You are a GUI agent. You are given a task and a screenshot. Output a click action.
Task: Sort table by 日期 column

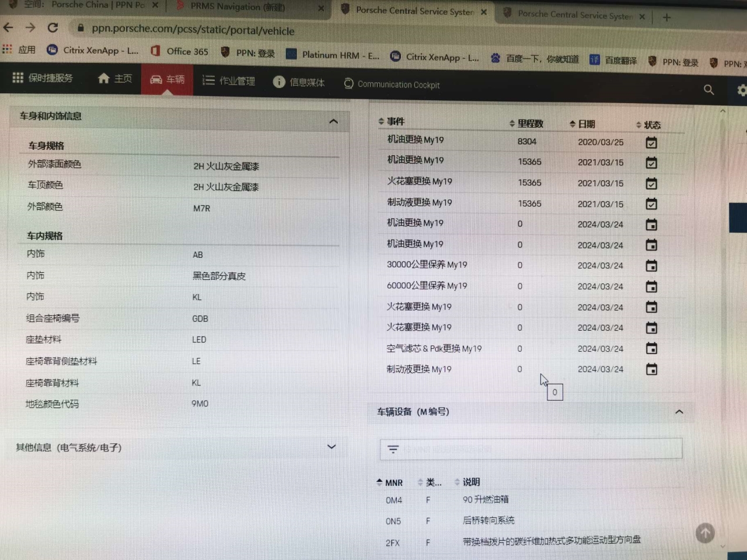click(582, 124)
